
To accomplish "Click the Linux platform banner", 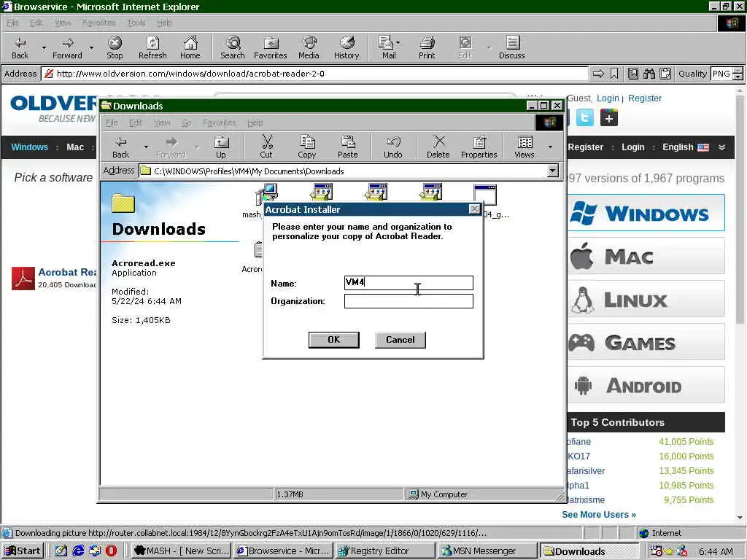I will [646, 299].
